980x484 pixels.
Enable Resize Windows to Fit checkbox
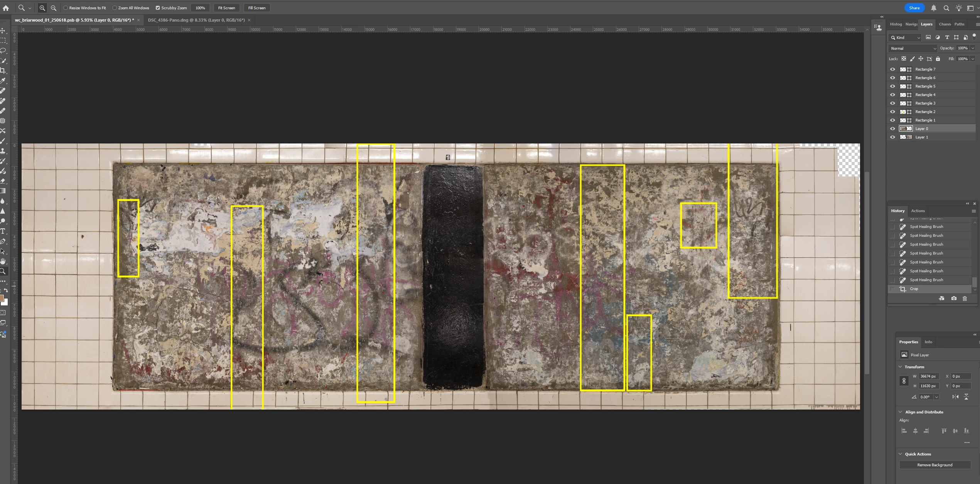pos(66,8)
